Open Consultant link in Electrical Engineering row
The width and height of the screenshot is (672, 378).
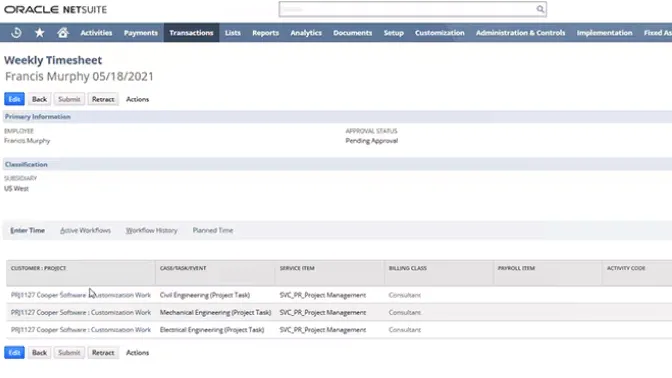405,330
